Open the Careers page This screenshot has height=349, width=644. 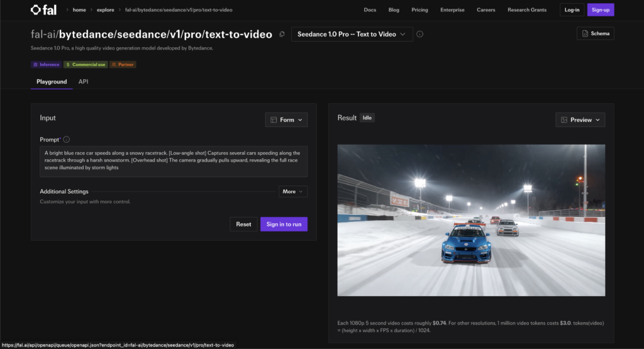486,10
